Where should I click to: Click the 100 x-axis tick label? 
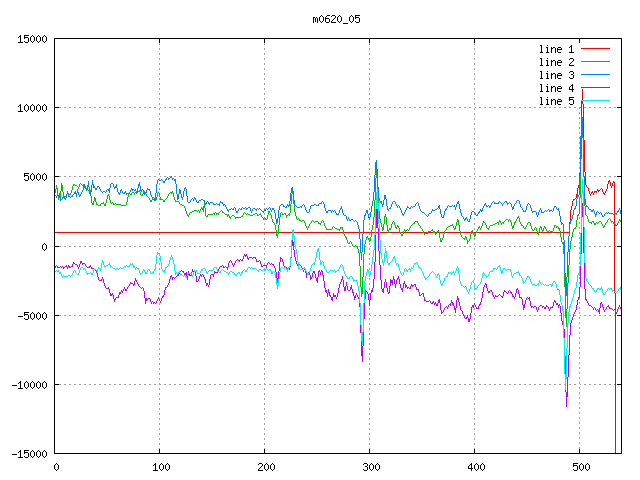[x=160, y=466]
